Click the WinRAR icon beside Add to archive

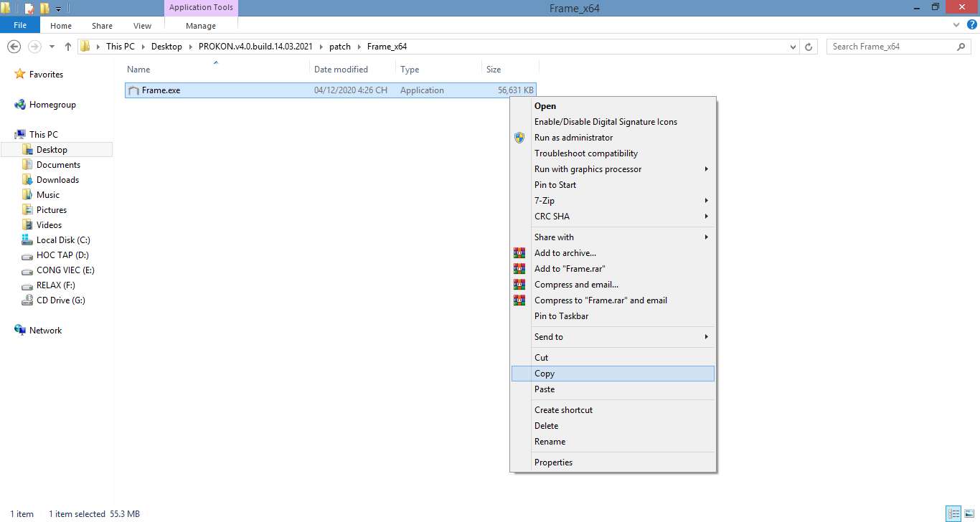pyautogui.click(x=519, y=253)
